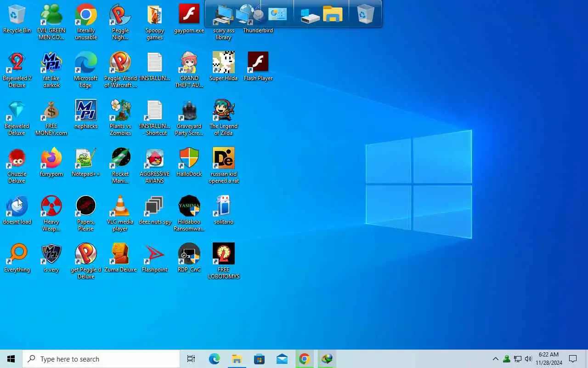Select the solitario desktop shortcut
Screen dimensions: 588x368
(x=224, y=210)
